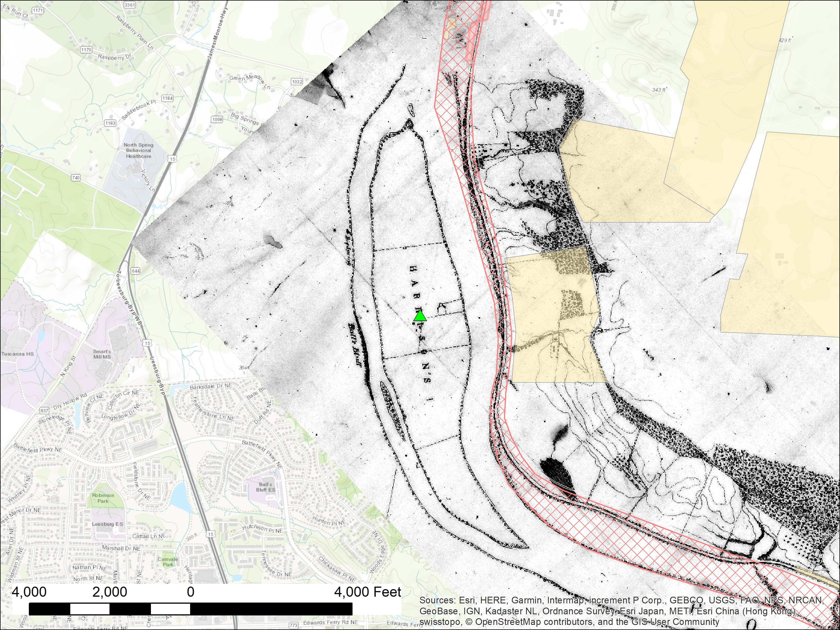Select the route 1184 shield
This screenshot has width=840, height=630.
point(167,98)
